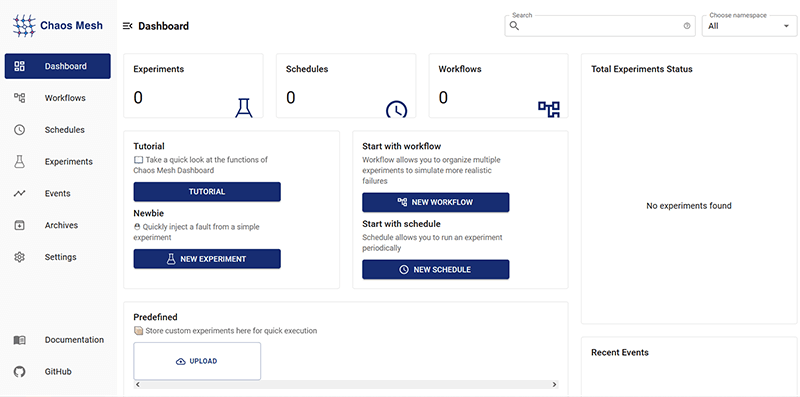Screen dimensions: 800x397
Task: Click the namespace dropdown arrow
Action: (x=786, y=27)
